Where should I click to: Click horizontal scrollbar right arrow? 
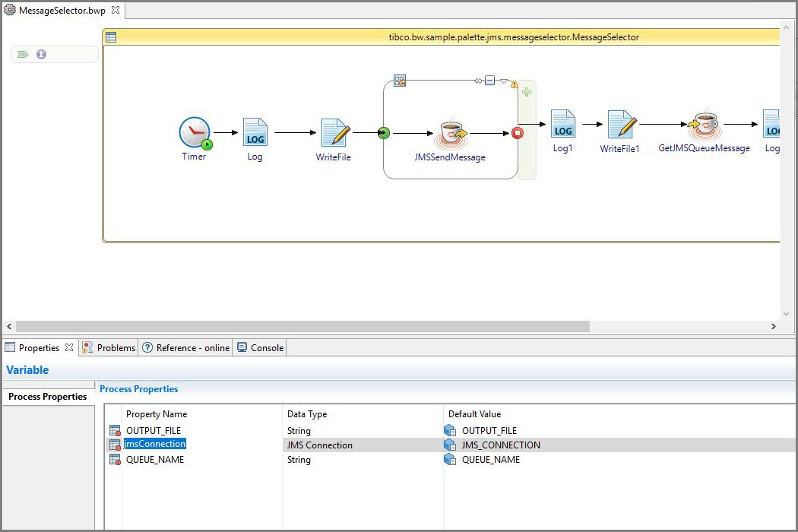[x=774, y=326]
